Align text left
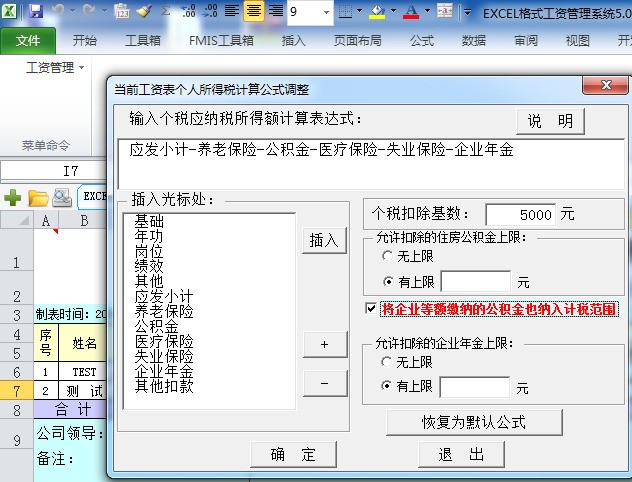This screenshot has width=632, height=482. click(x=231, y=10)
